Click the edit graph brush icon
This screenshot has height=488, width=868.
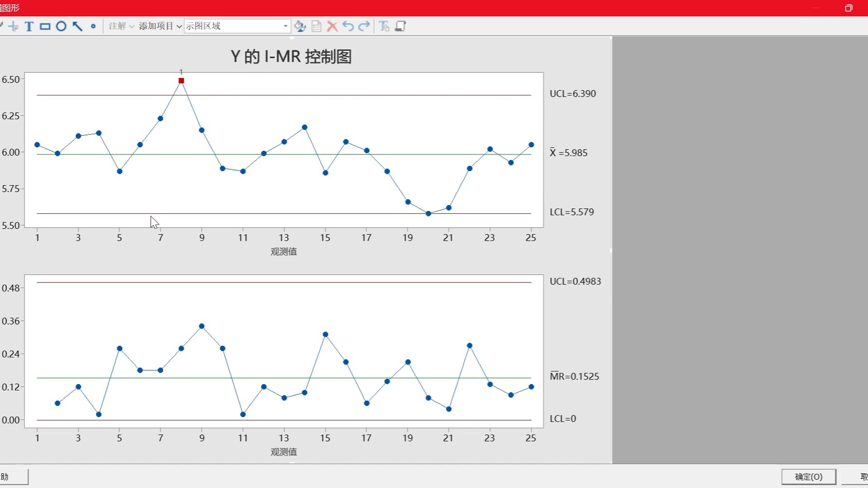(300, 26)
